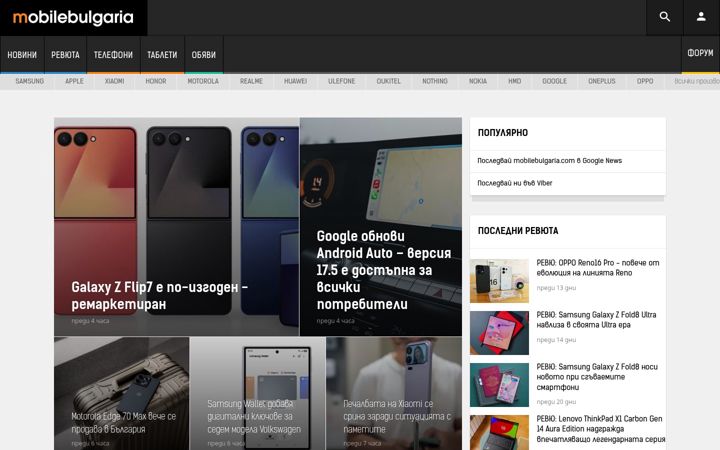Select the NOKIA brand link

pyautogui.click(x=478, y=81)
